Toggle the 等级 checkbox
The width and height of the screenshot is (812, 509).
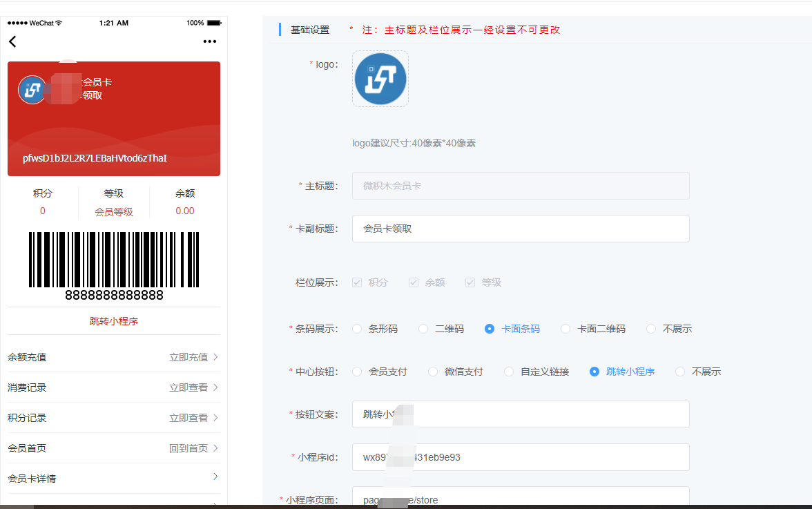pyautogui.click(x=470, y=282)
